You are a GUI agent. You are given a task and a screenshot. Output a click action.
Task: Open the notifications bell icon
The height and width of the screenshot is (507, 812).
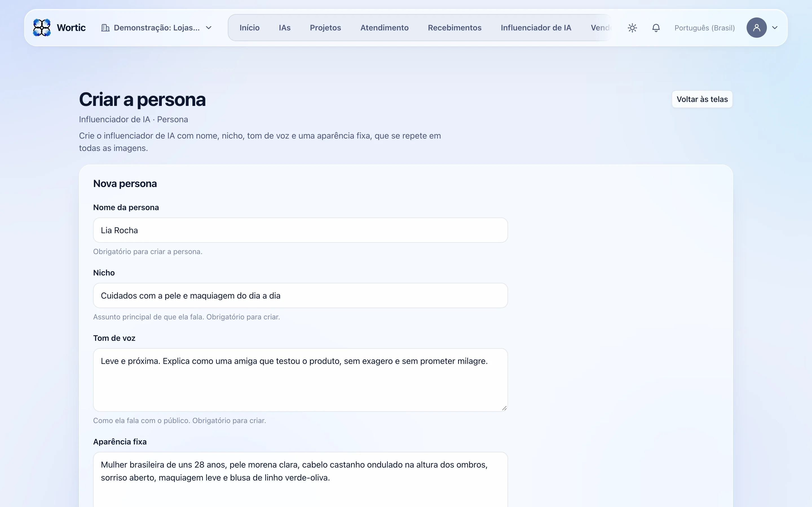click(656, 28)
